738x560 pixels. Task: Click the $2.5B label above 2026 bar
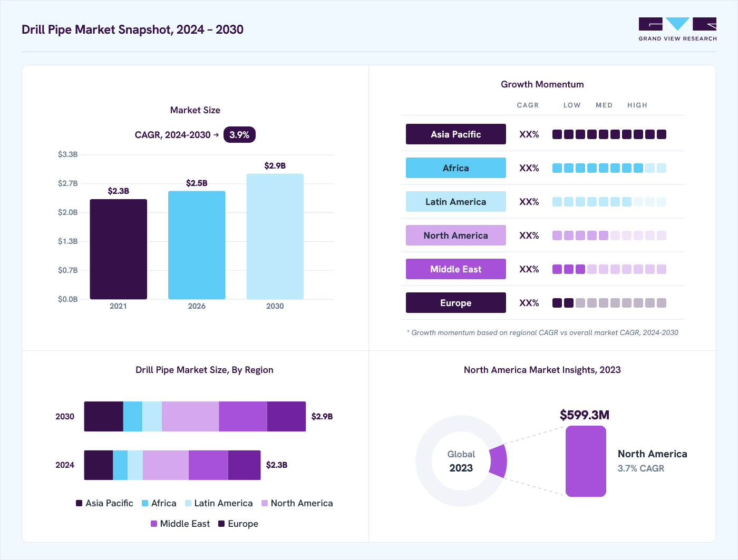pyautogui.click(x=197, y=183)
